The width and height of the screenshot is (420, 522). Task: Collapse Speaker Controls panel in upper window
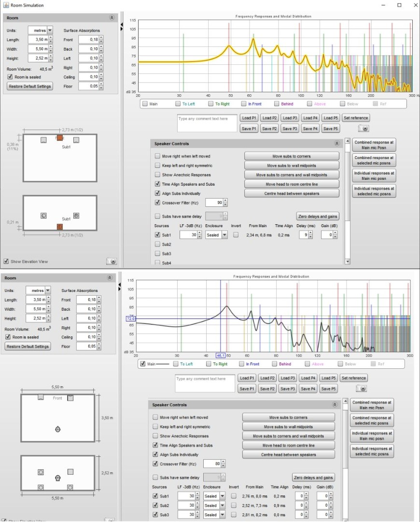(336, 144)
